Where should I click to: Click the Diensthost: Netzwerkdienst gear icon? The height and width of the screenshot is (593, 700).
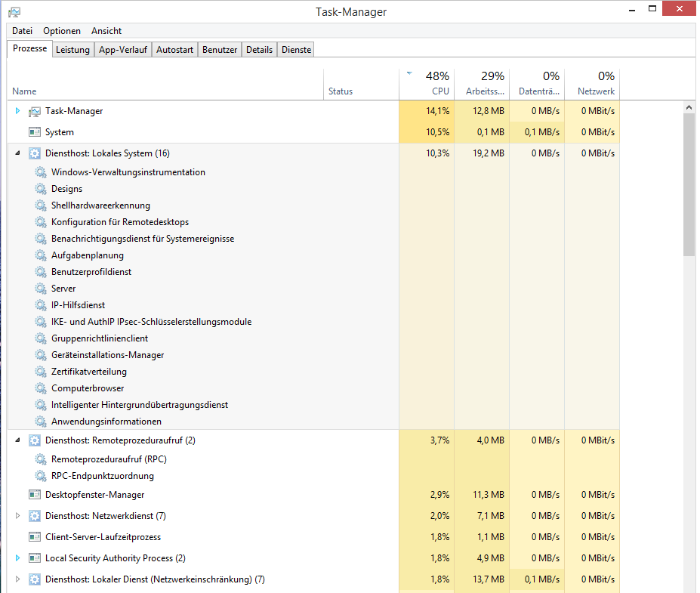click(x=35, y=516)
